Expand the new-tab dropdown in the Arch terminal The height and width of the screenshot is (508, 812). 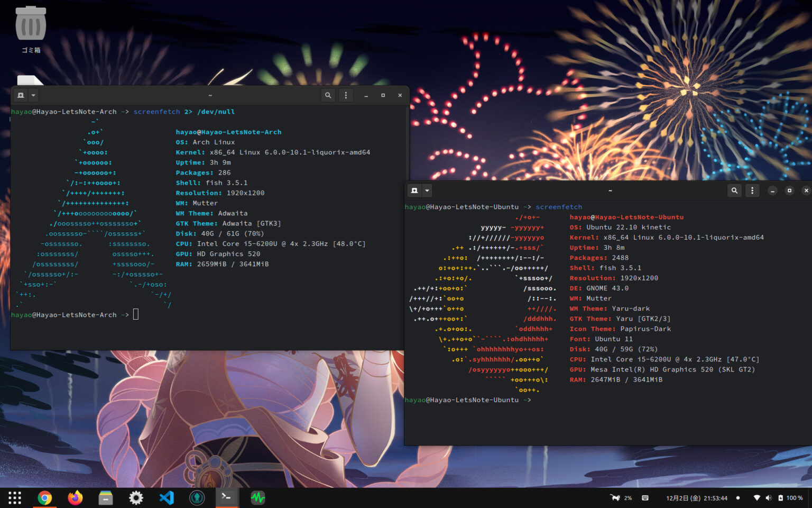click(x=33, y=95)
